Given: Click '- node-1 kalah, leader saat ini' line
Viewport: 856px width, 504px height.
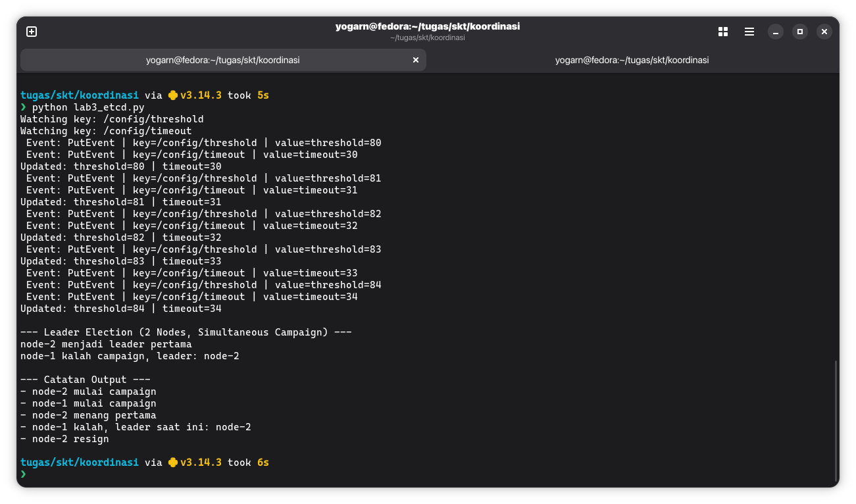Looking at the screenshot, I should (x=136, y=427).
